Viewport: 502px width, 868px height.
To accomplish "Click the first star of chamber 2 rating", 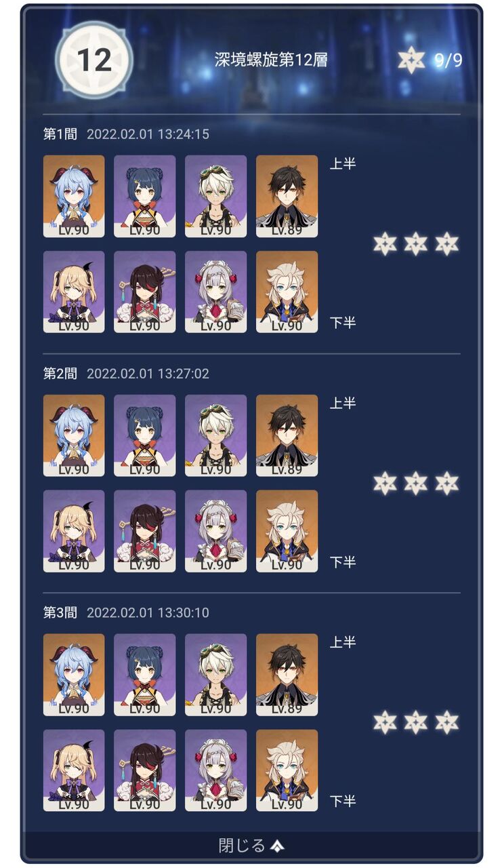I will tap(385, 483).
